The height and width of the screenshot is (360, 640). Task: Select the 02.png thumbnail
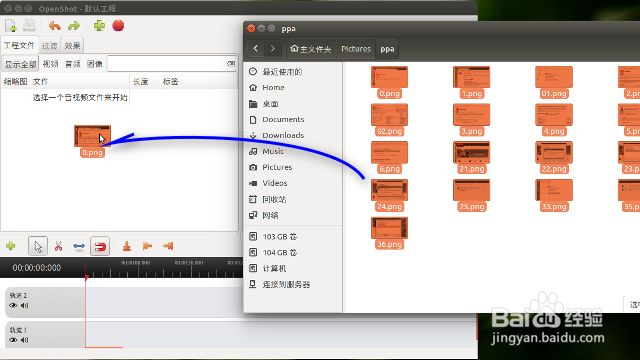point(389,115)
